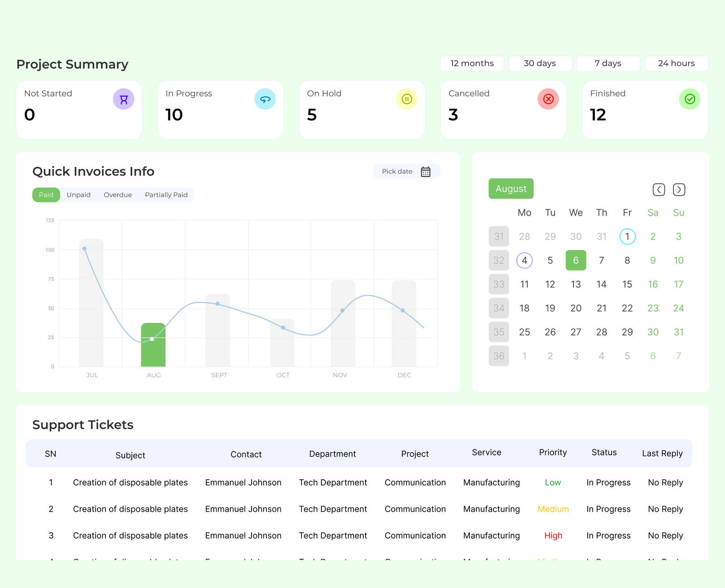
Task: Sort tickets by Status column header
Action: pyautogui.click(x=604, y=453)
